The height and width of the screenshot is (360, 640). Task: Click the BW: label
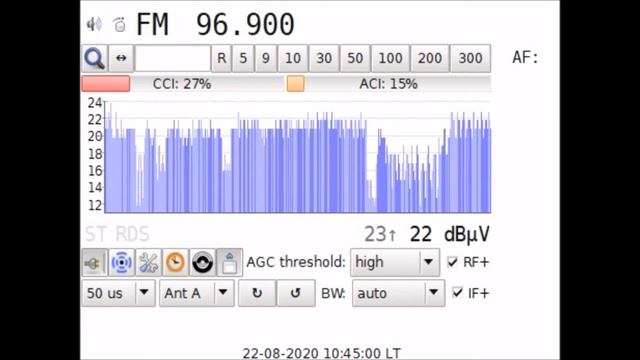[333, 293]
